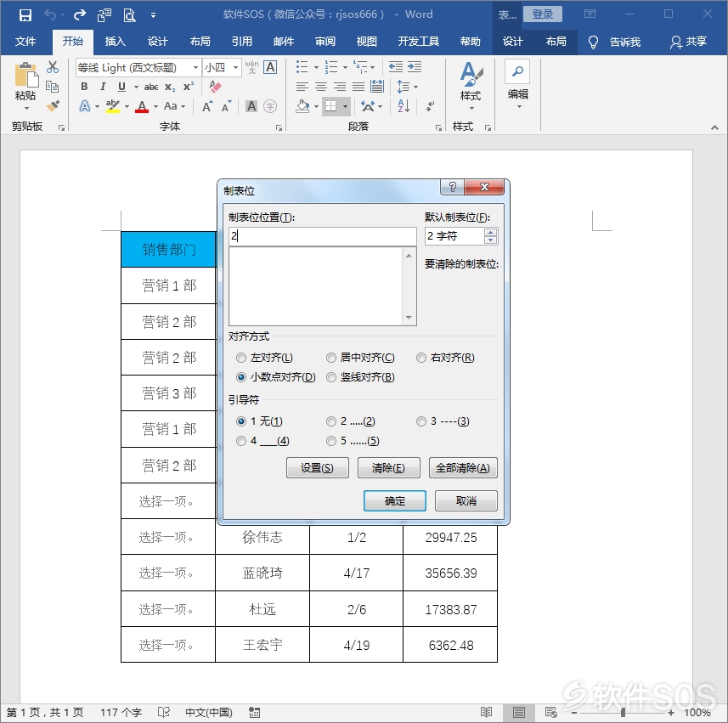Click the character border icon

click(x=270, y=67)
